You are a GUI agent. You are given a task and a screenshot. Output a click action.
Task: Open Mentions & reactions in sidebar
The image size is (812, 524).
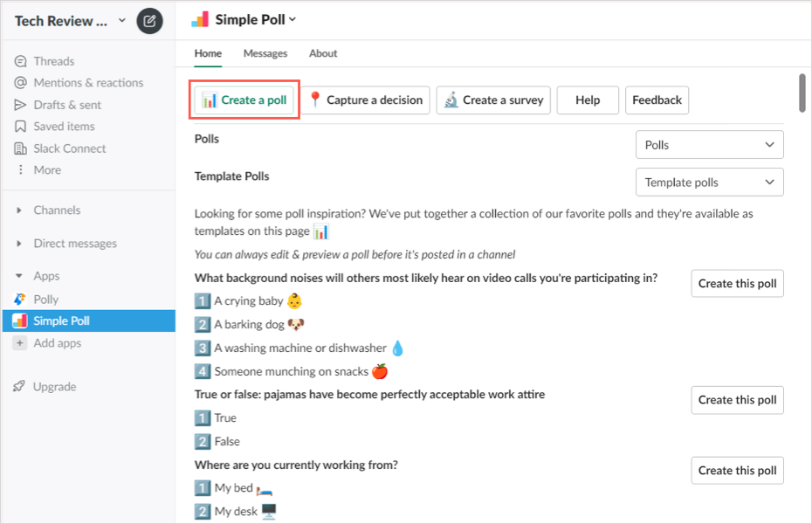tap(87, 83)
